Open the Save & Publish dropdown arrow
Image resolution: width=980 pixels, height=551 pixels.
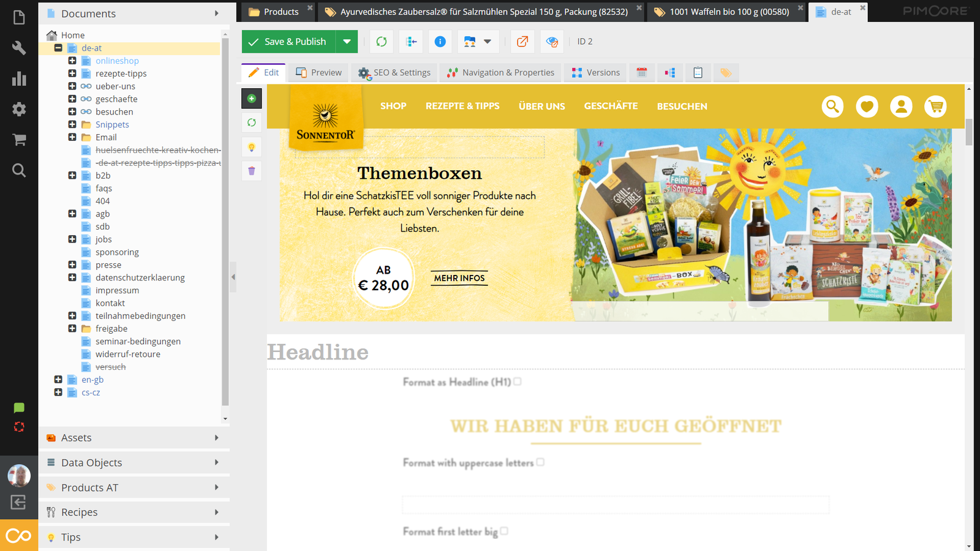pos(347,42)
